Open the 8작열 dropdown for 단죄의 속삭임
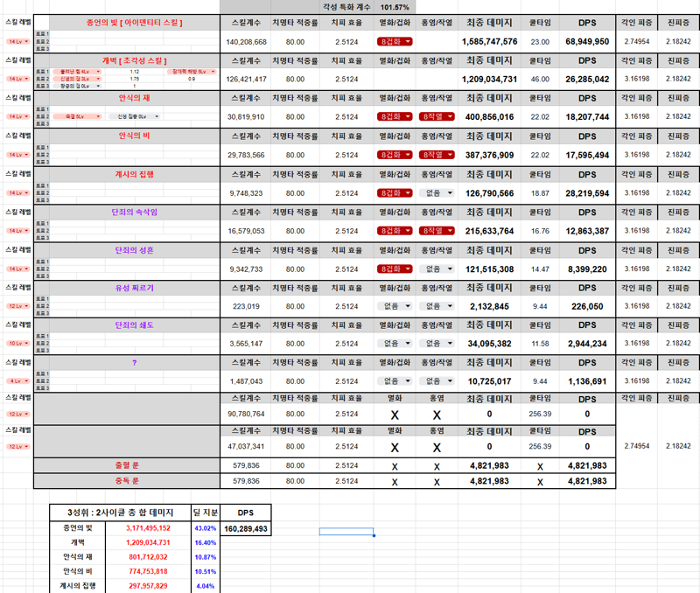The image size is (700, 593). (437, 231)
